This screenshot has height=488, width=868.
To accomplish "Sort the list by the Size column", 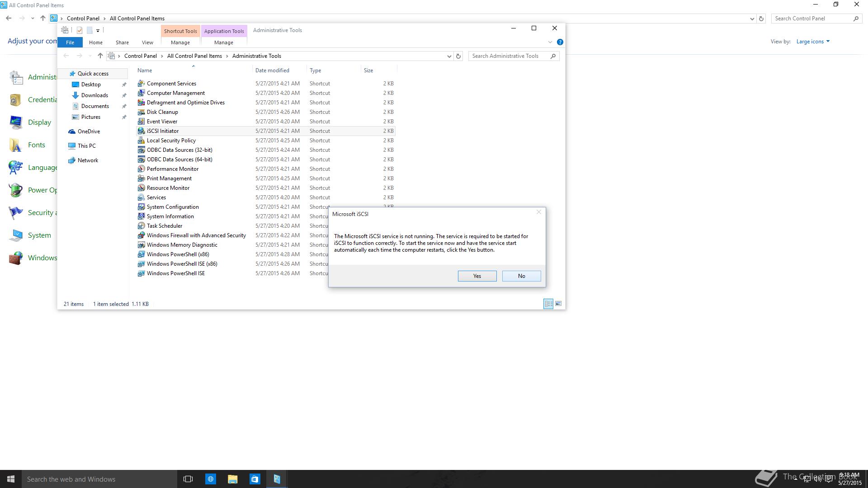I will click(379, 70).
